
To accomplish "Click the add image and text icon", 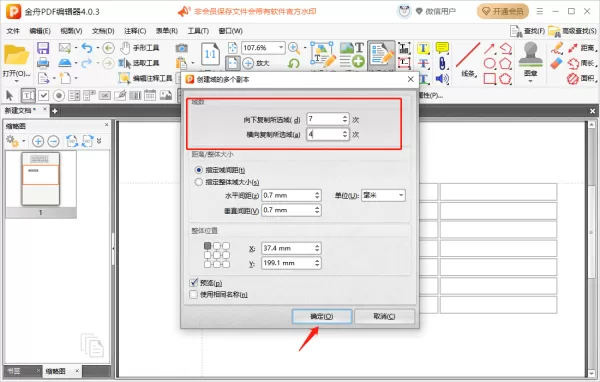I will tap(352, 55).
